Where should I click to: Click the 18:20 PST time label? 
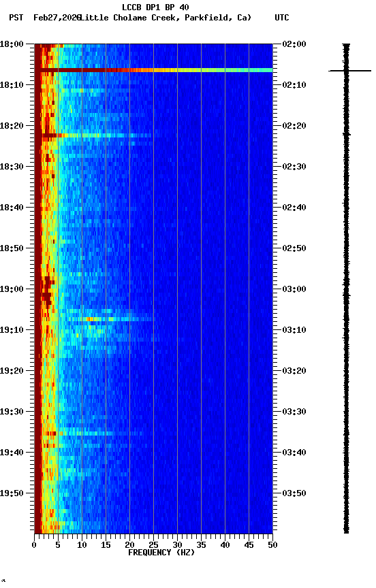(12, 126)
